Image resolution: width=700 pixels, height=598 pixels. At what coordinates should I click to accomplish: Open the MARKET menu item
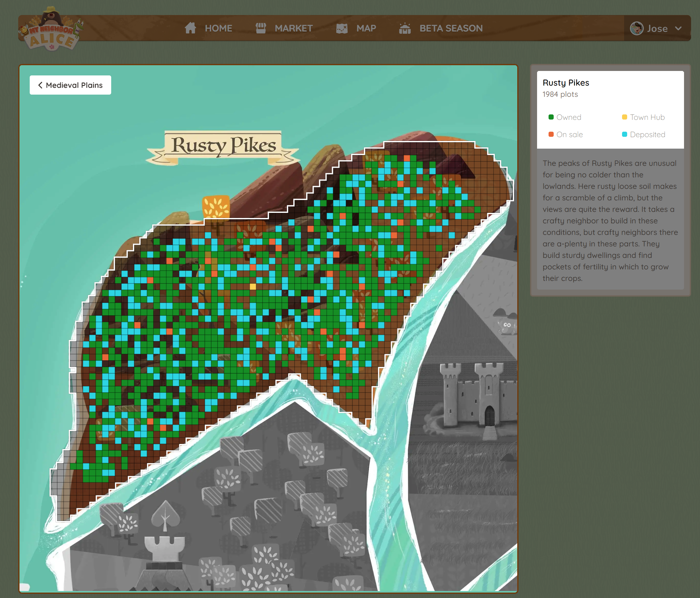293,28
